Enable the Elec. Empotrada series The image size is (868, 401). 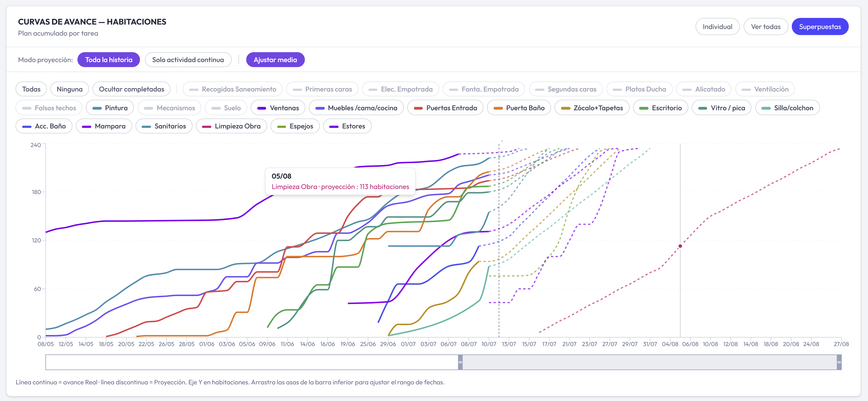400,89
